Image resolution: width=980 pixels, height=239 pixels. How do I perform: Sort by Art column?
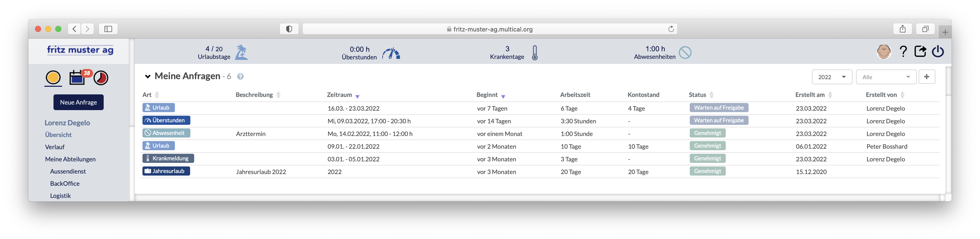[151, 95]
